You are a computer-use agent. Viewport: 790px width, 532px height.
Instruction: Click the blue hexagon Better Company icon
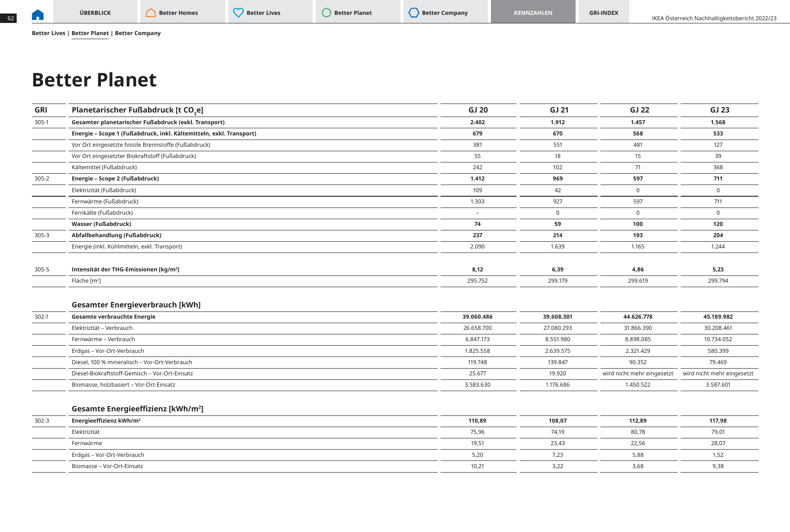click(x=414, y=13)
